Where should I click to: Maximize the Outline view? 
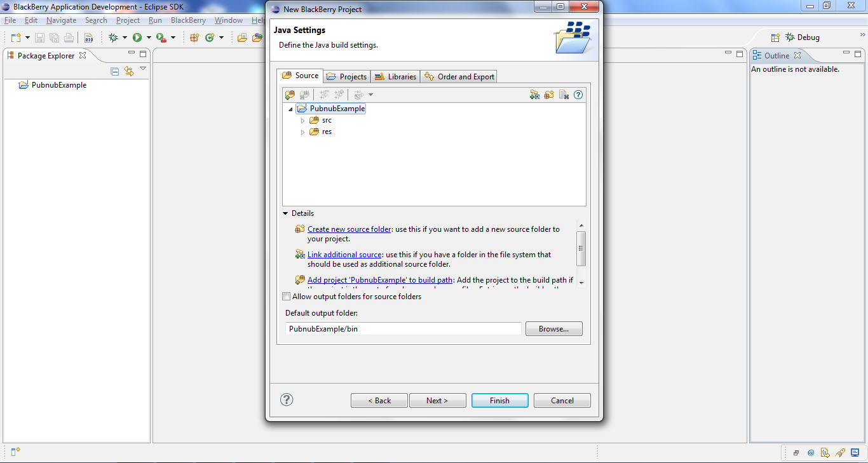[x=858, y=53]
